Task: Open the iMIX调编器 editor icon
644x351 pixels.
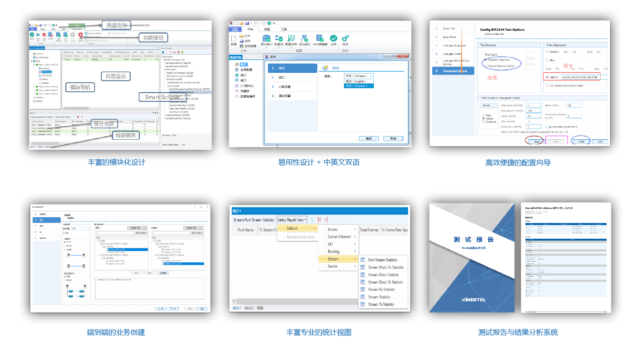Action: pyautogui.click(x=320, y=38)
